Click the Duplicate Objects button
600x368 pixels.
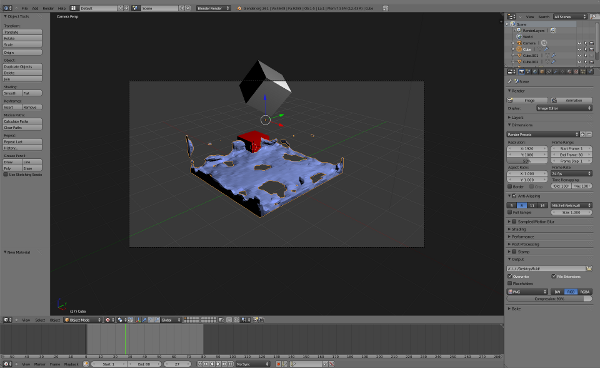pyautogui.click(x=23, y=67)
